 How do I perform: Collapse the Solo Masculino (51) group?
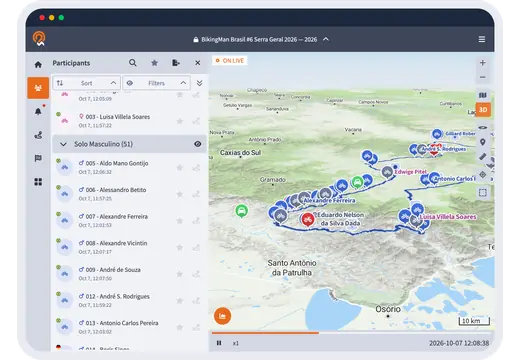[63, 144]
